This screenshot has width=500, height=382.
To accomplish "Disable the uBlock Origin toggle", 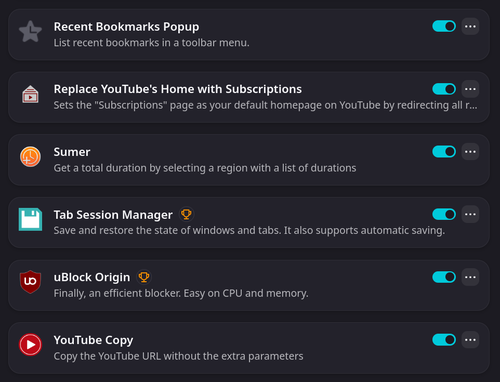I will [444, 277].
